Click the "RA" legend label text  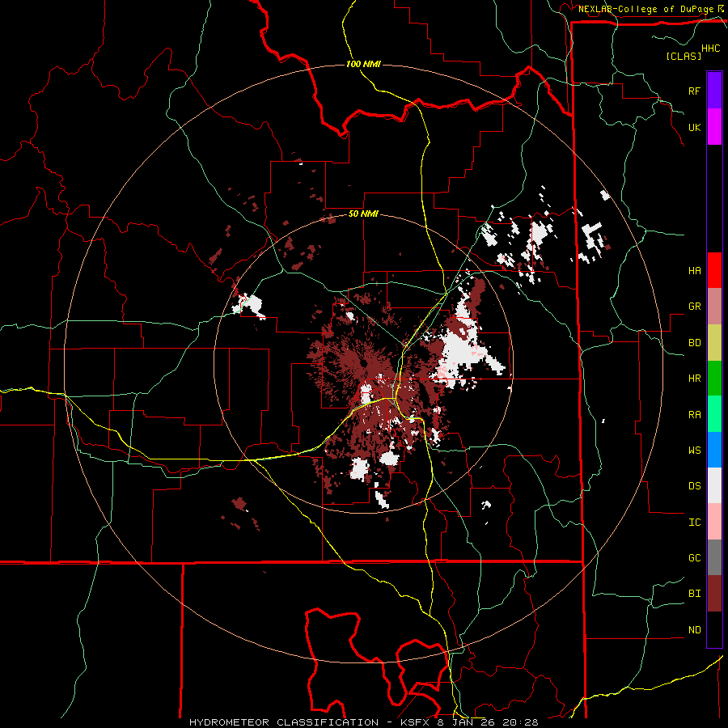point(694,414)
